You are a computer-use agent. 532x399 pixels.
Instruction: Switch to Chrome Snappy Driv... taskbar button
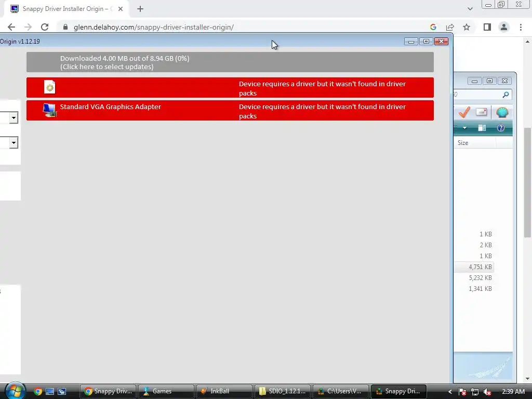tap(108, 391)
